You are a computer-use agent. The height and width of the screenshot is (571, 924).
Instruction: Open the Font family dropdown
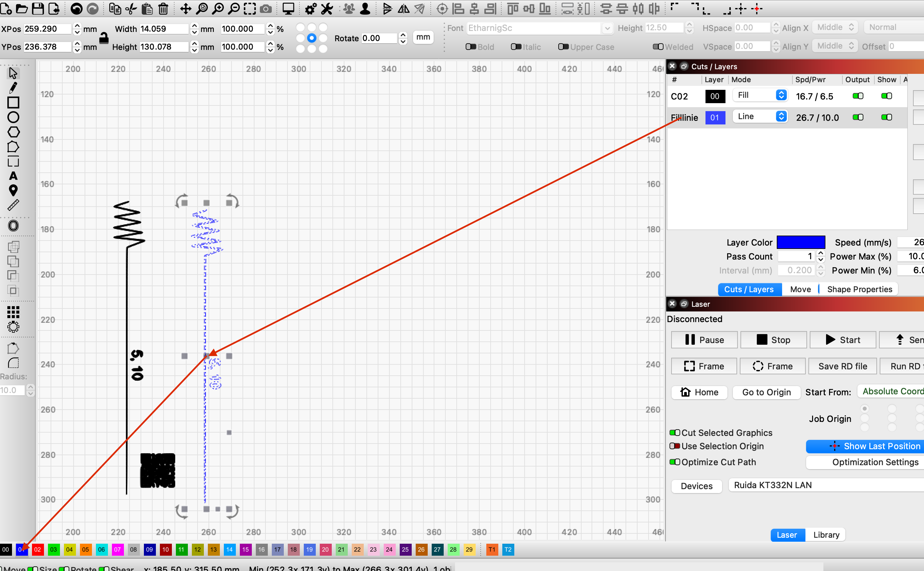[x=607, y=28]
